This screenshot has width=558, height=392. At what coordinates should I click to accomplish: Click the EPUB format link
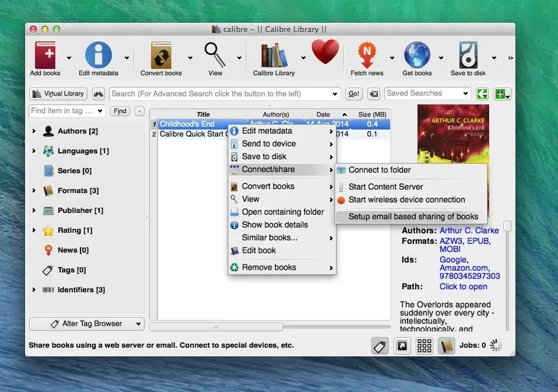(x=478, y=241)
